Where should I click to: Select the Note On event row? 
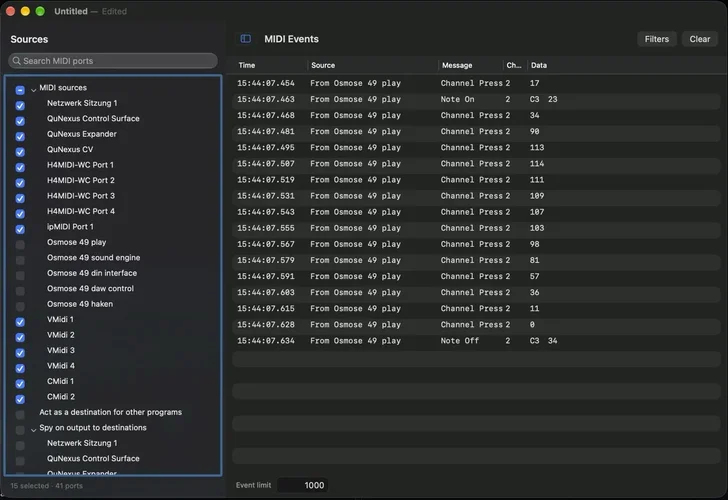[x=476, y=99]
